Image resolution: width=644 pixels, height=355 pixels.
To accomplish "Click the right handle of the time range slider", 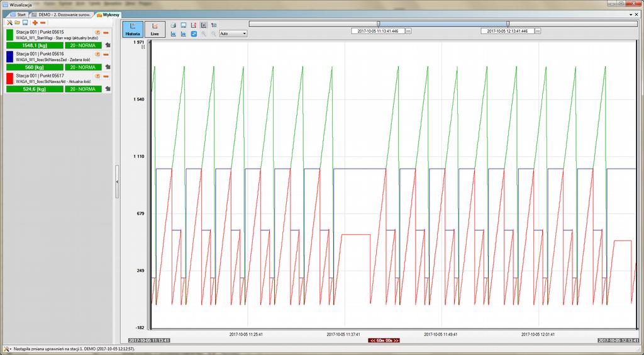I will pos(508,24).
